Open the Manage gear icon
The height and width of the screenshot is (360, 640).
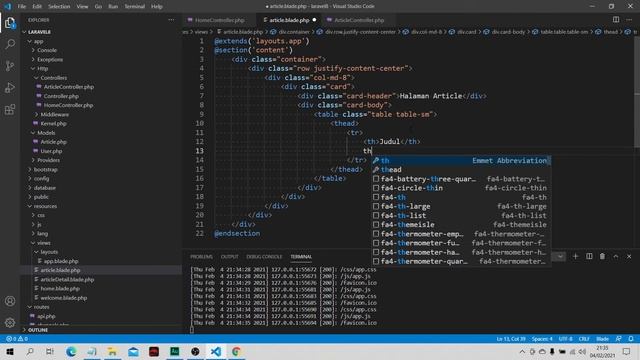10,323
